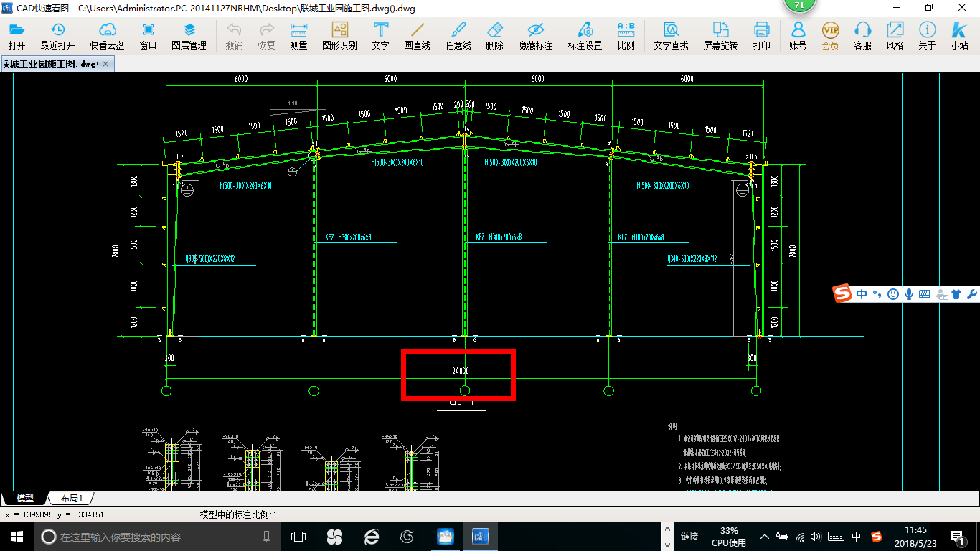Screen dimensions: 980x551
Task: Open the 风格 style icon
Action: pyautogui.click(x=895, y=35)
